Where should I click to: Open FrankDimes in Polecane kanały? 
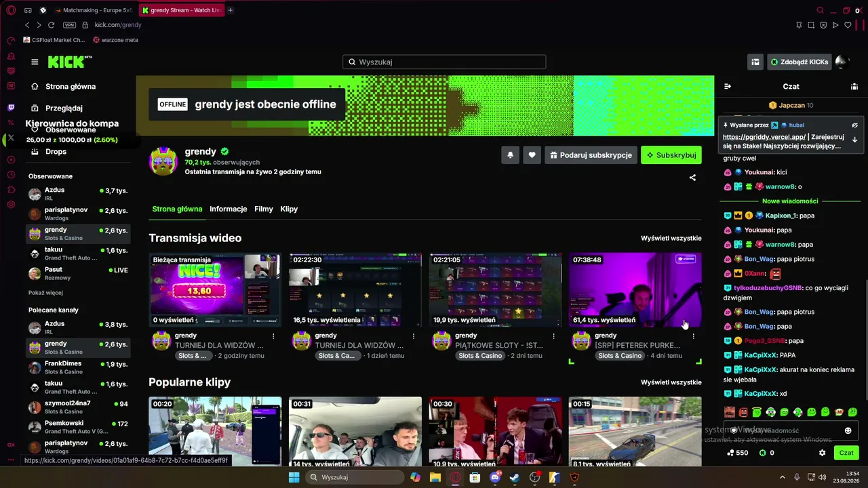(x=78, y=367)
